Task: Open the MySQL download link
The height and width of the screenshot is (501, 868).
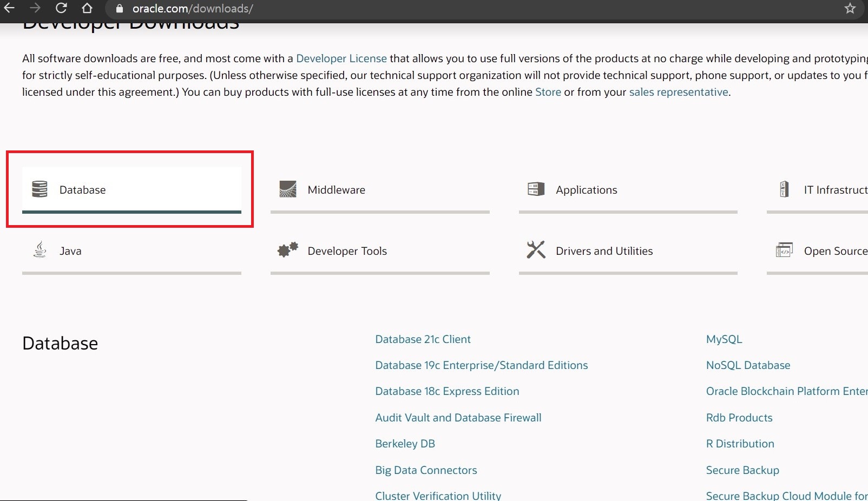Action: click(x=724, y=339)
